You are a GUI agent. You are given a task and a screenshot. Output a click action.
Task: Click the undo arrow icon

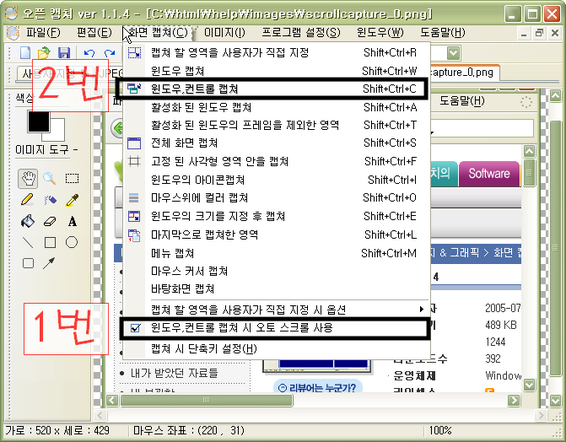(x=89, y=53)
